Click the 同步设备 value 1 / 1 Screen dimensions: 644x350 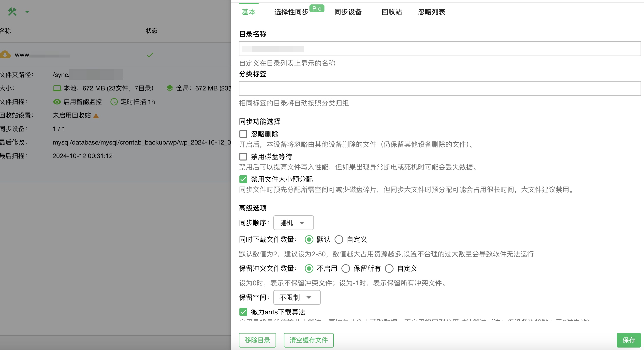(x=59, y=129)
